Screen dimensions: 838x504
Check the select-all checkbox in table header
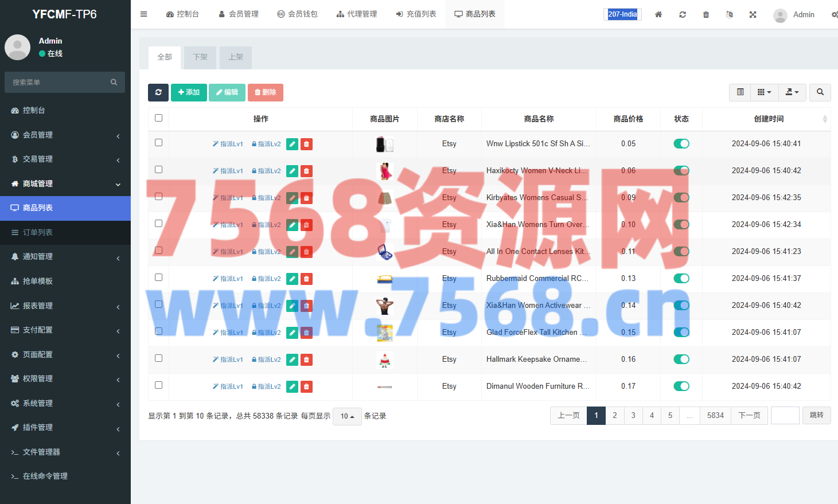click(159, 118)
